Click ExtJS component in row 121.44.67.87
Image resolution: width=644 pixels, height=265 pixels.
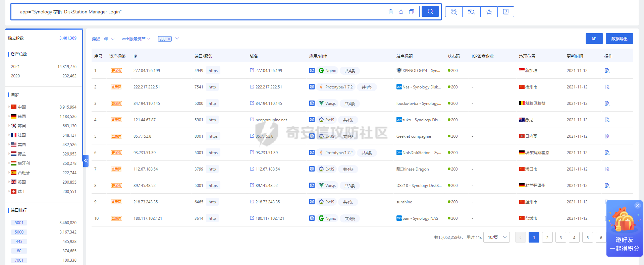click(x=326, y=120)
